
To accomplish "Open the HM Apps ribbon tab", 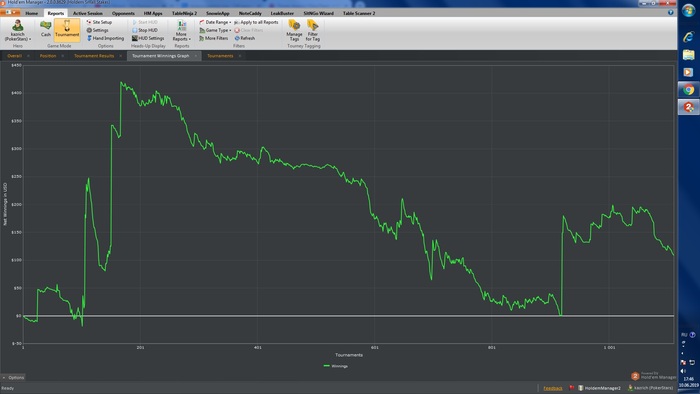I will (153, 13).
